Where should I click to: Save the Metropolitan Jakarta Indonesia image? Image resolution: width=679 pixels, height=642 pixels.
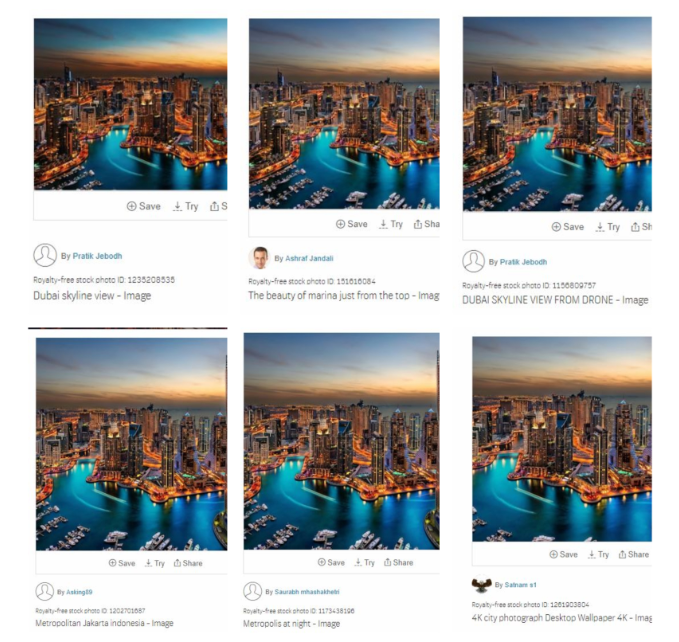(122, 563)
